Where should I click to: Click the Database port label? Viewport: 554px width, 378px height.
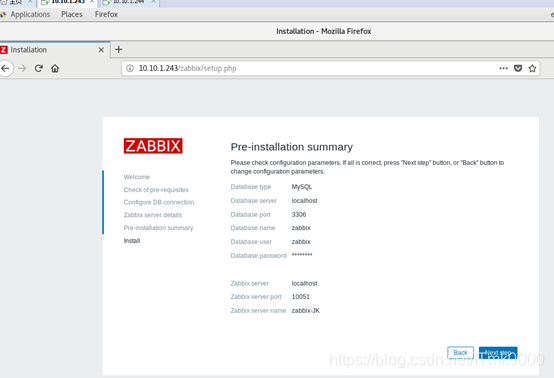click(251, 214)
